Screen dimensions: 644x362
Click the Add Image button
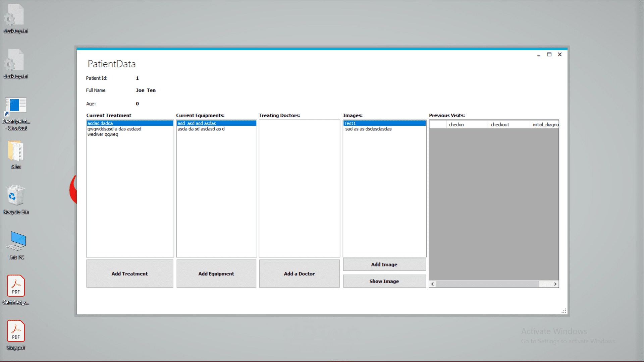coord(384,264)
